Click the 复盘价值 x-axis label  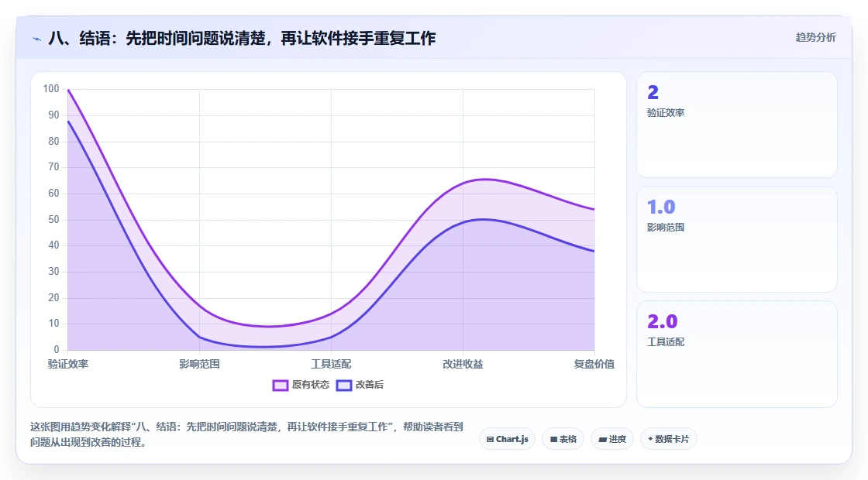tap(594, 364)
